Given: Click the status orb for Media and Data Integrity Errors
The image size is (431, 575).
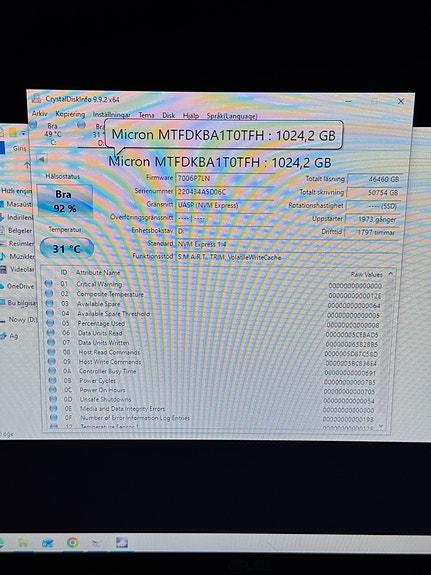Looking at the screenshot, I should 54,408.
